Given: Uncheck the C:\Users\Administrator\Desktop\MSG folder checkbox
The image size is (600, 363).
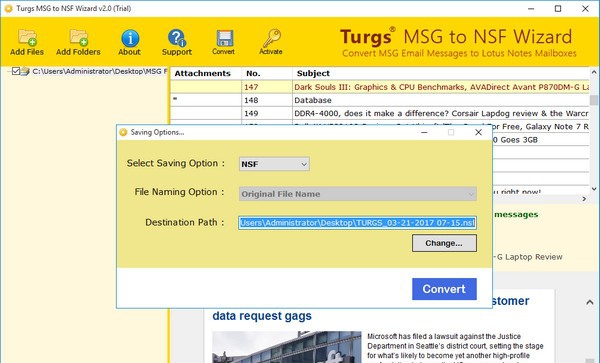Looking at the screenshot, I should point(16,71).
